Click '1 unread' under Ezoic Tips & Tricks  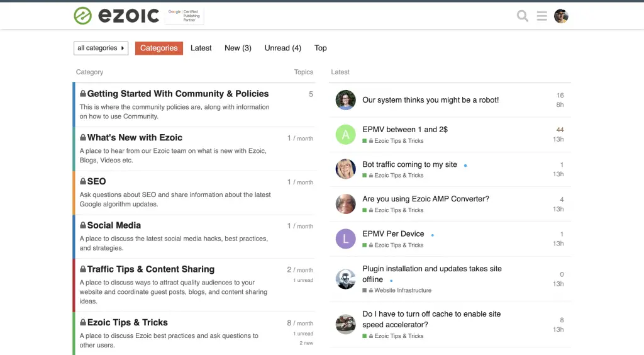click(x=303, y=334)
